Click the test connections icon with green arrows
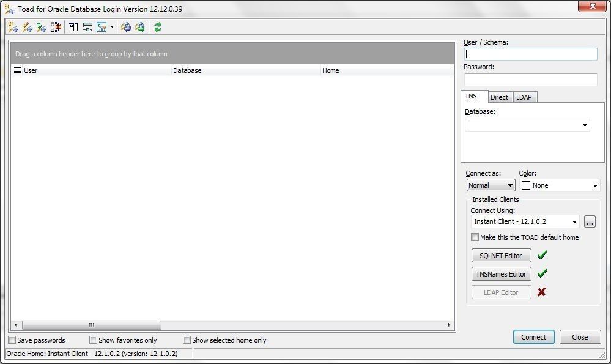Image resolution: width=611 pixels, height=364 pixels. point(42,27)
